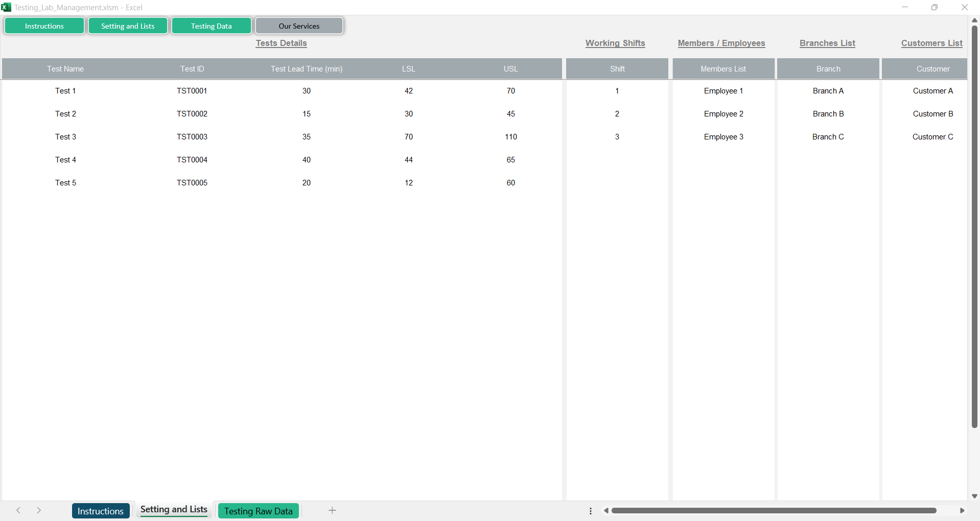Click horizontal scrollbar left arrow
The image size is (980, 521).
pyautogui.click(x=606, y=510)
